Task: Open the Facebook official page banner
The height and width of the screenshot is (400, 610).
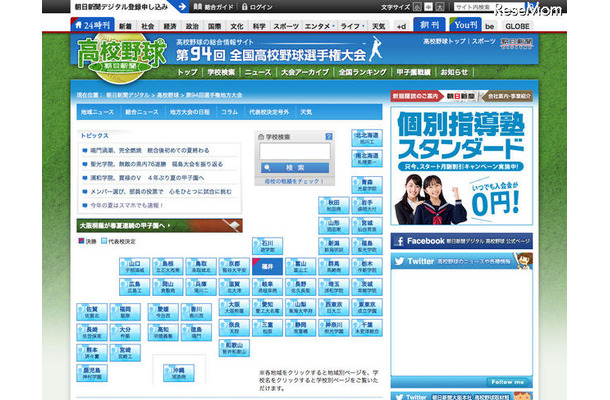Action: pyautogui.click(x=461, y=241)
